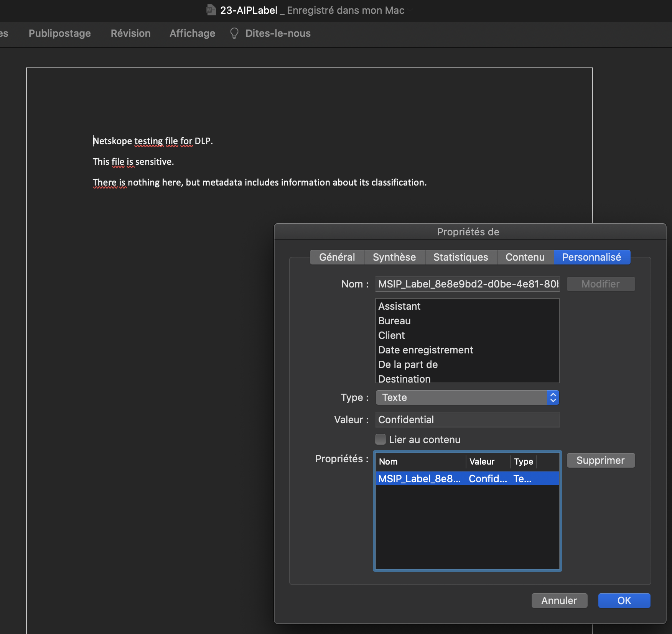Open the Synthèse tab
This screenshot has height=634, width=672.
click(x=394, y=257)
